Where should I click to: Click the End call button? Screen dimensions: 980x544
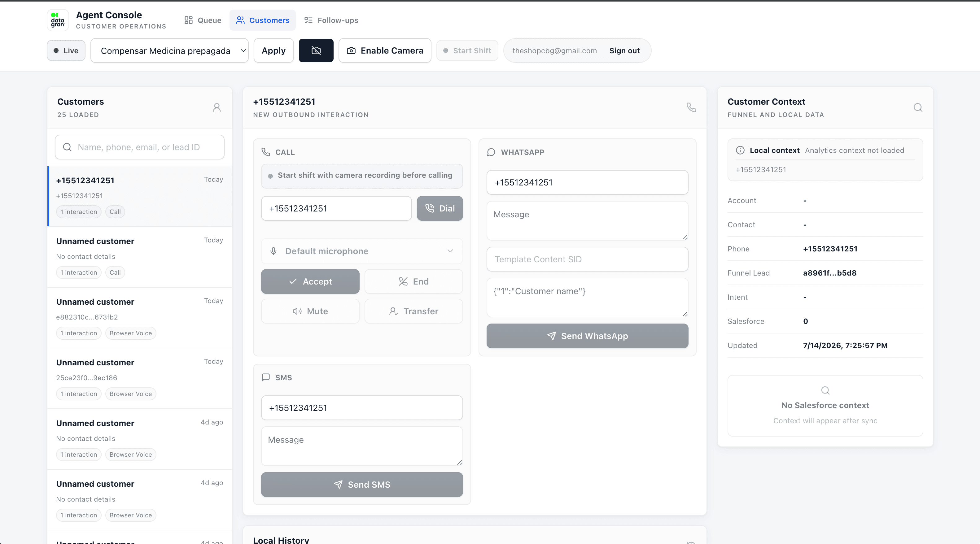(413, 281)
